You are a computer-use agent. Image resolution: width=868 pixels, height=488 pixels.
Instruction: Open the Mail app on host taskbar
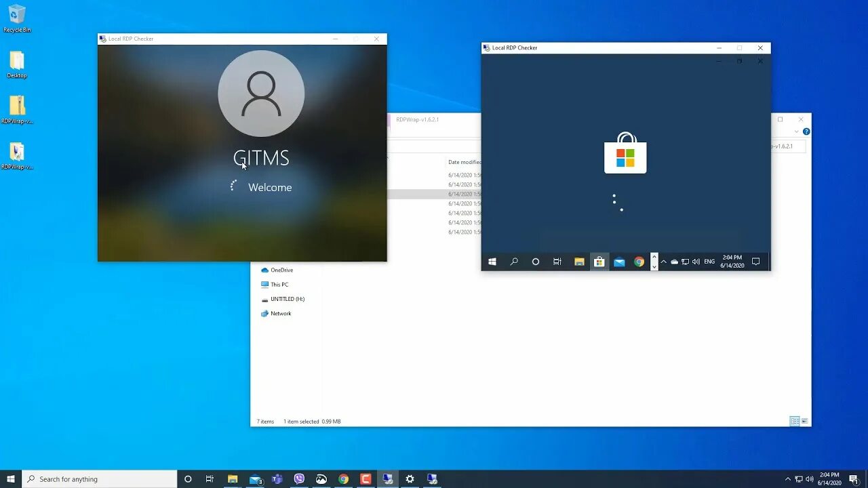click(x=255, y=479)
